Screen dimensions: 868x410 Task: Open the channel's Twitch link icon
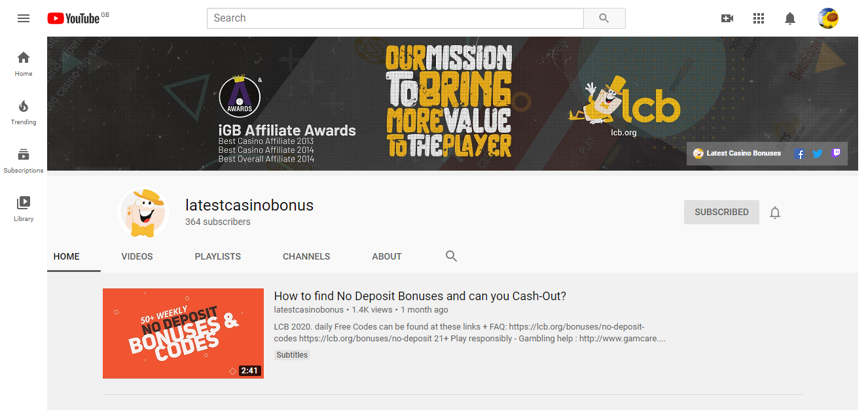coord(836,153)
